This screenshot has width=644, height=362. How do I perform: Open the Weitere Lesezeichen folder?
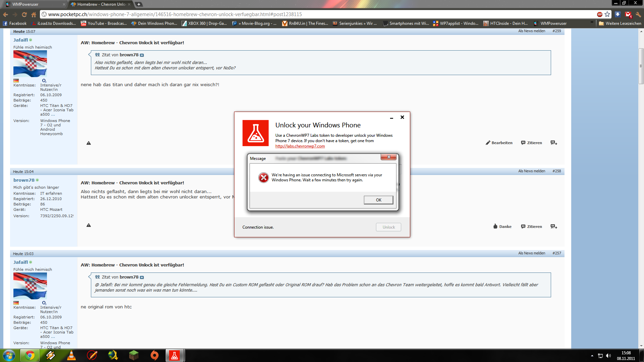(x=620, y=23)
